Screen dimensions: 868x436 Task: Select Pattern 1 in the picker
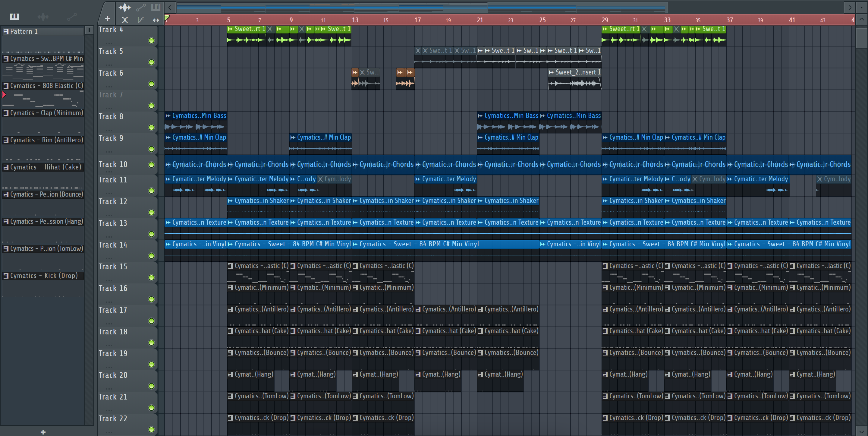pyautogui.click(x=43, y=31)
